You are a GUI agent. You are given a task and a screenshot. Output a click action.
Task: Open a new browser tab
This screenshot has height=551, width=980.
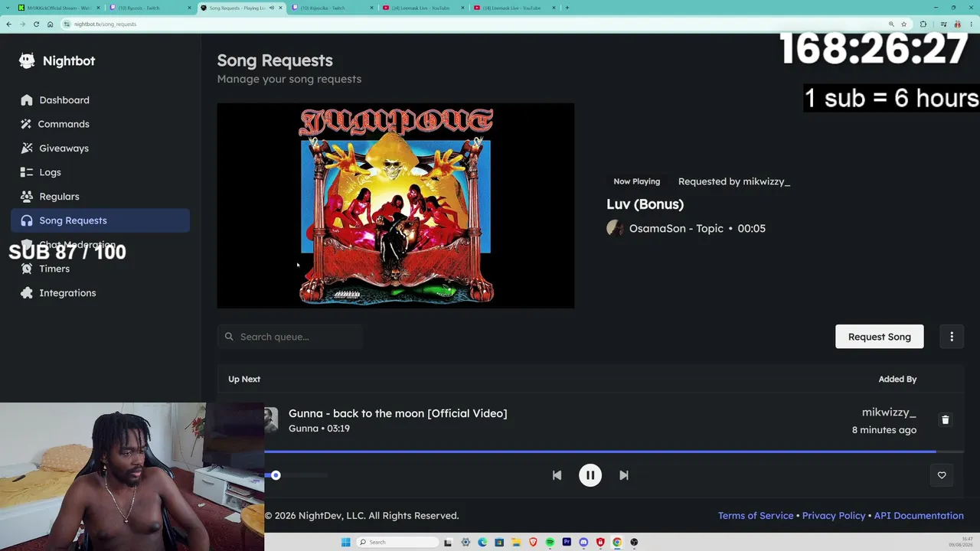(567, 8)
